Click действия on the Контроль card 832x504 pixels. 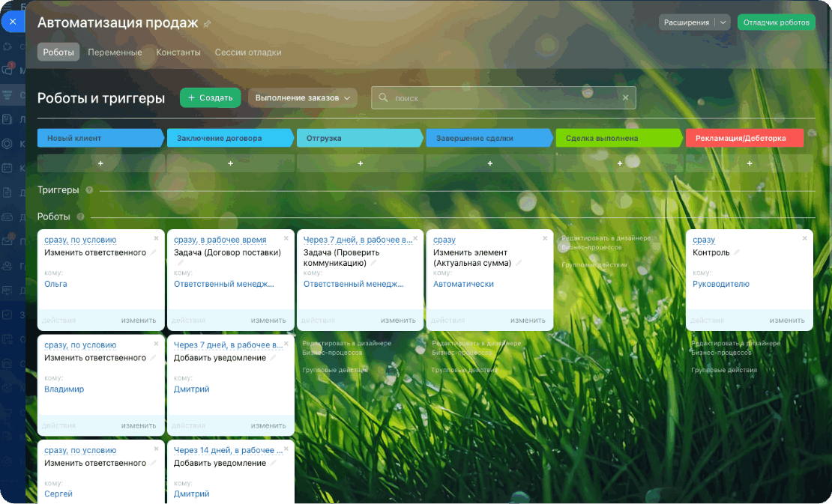[708, 320]
